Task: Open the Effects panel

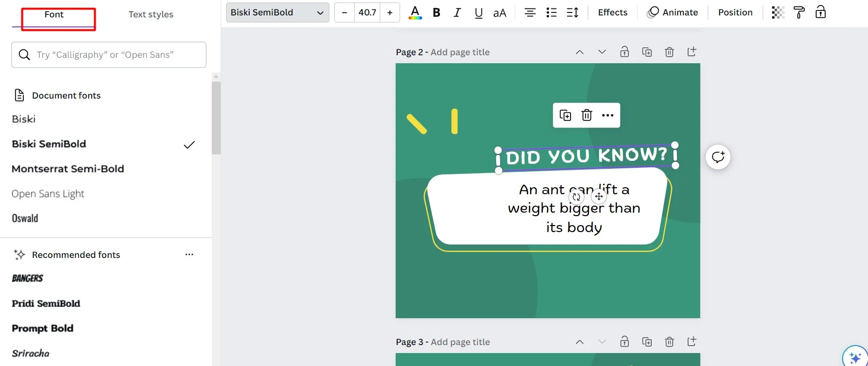Action: tap(612, 12)
